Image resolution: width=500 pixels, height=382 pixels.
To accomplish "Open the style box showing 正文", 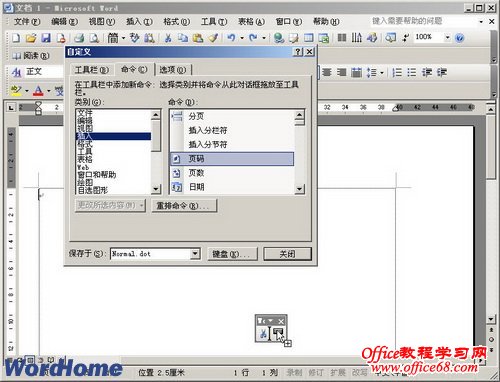I will coord(43,72).
